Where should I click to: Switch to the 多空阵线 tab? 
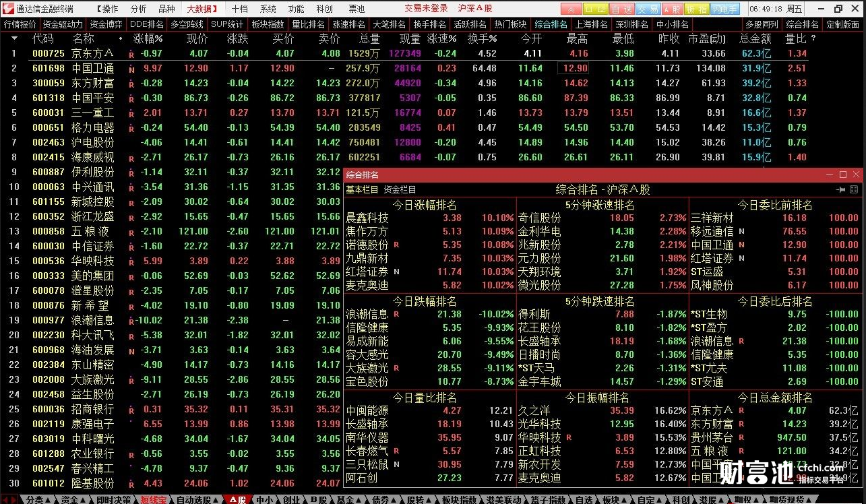[187, 24]
